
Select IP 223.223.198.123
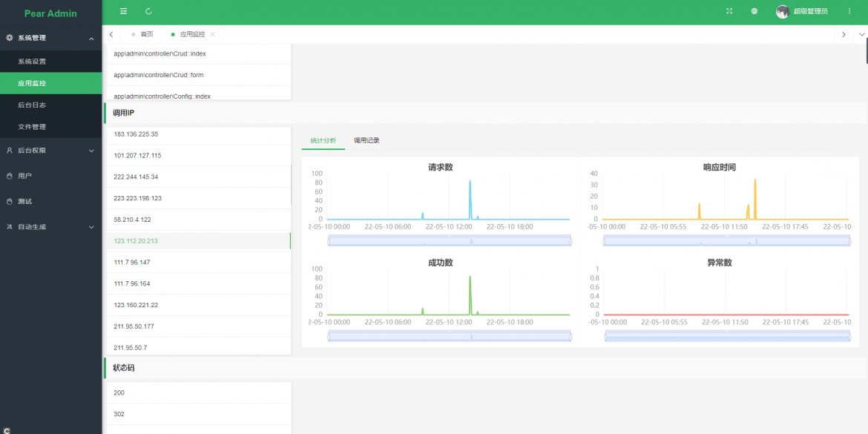pyautogui.click(x=198, y=198)
